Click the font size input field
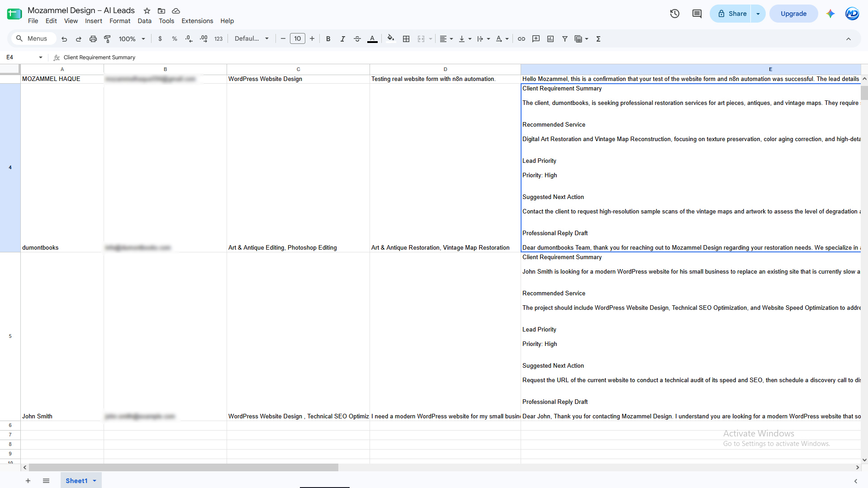Viewport: 868px width, 488px height. 298,39
